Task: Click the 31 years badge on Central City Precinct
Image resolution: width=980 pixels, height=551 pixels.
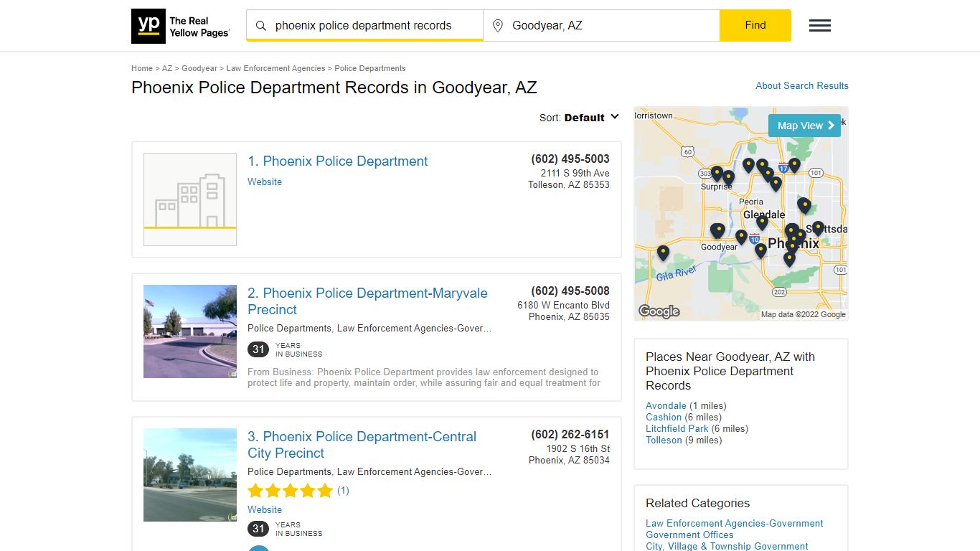Action: pos(258,529)
